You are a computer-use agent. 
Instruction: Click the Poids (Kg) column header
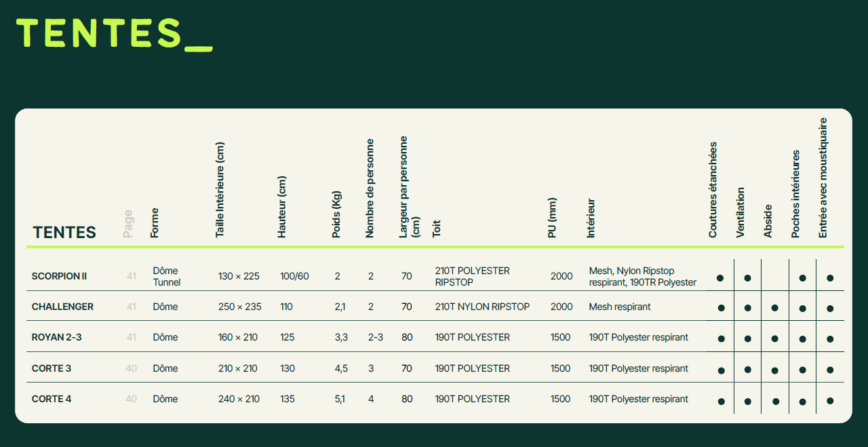[x=336, y=214]
